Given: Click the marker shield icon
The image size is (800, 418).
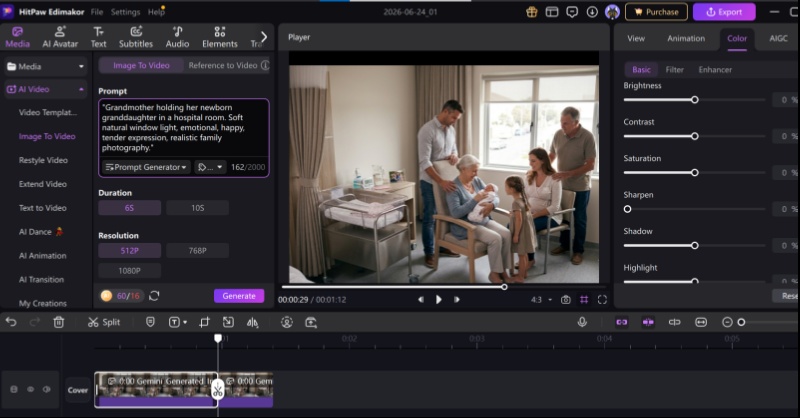Looking at the screenshot, I should 150,322.
